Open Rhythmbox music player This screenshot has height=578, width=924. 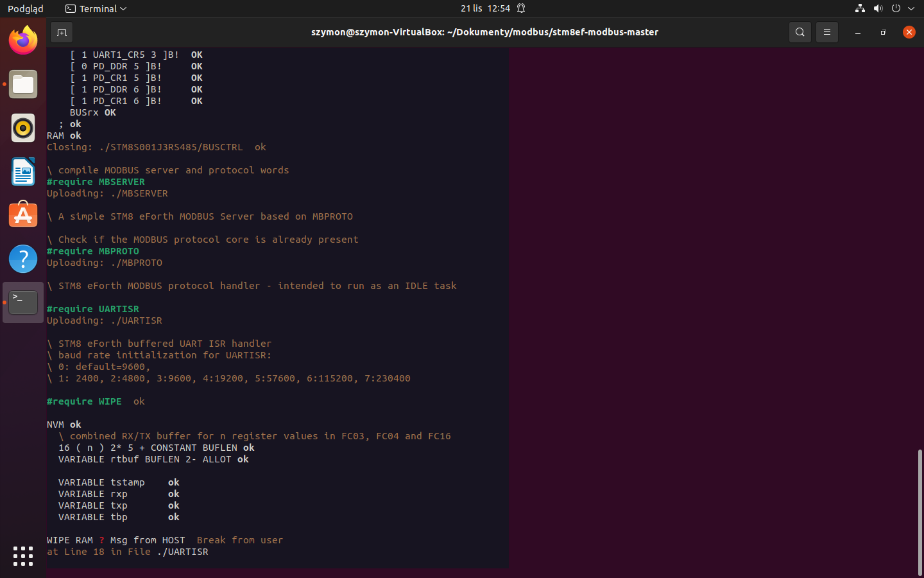point(23,128)
